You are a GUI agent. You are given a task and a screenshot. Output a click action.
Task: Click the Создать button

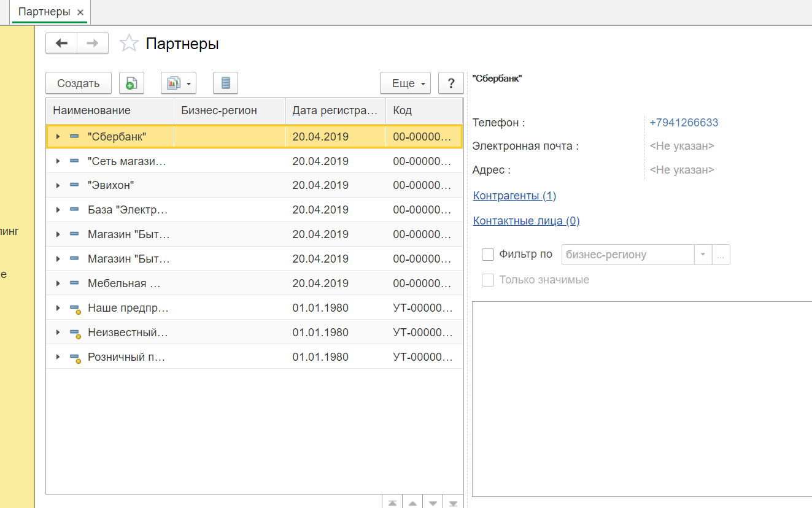point(79,83)
